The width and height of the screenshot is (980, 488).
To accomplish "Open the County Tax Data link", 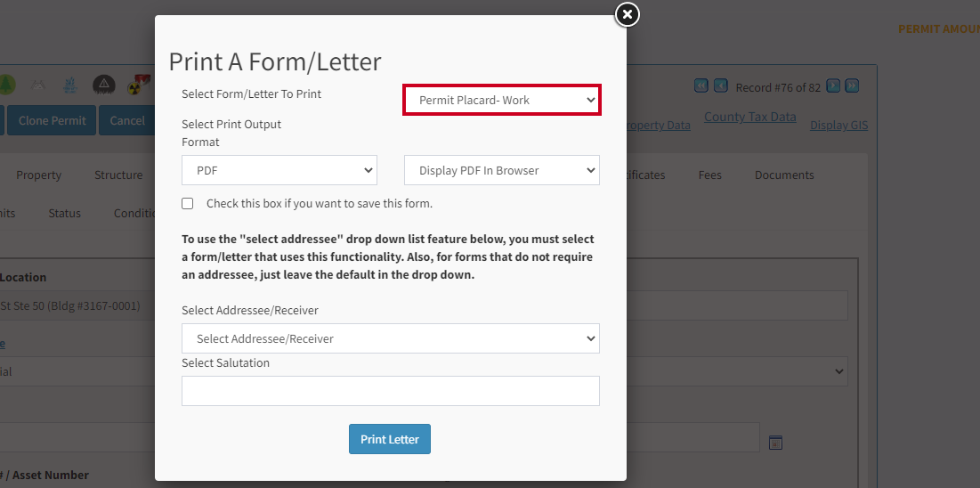I will [750, 117].
